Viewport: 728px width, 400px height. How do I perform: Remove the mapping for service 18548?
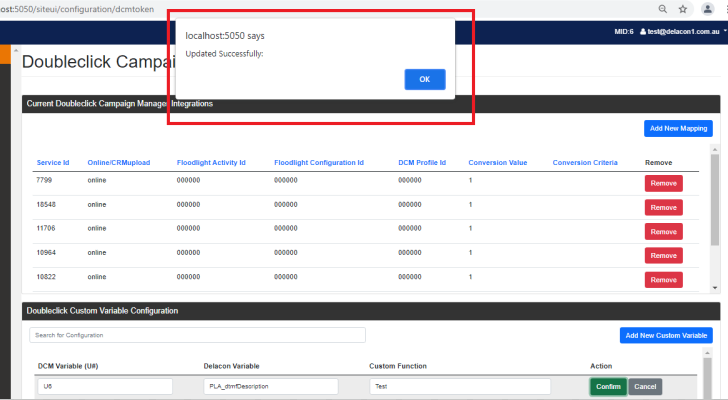(663, 207)
